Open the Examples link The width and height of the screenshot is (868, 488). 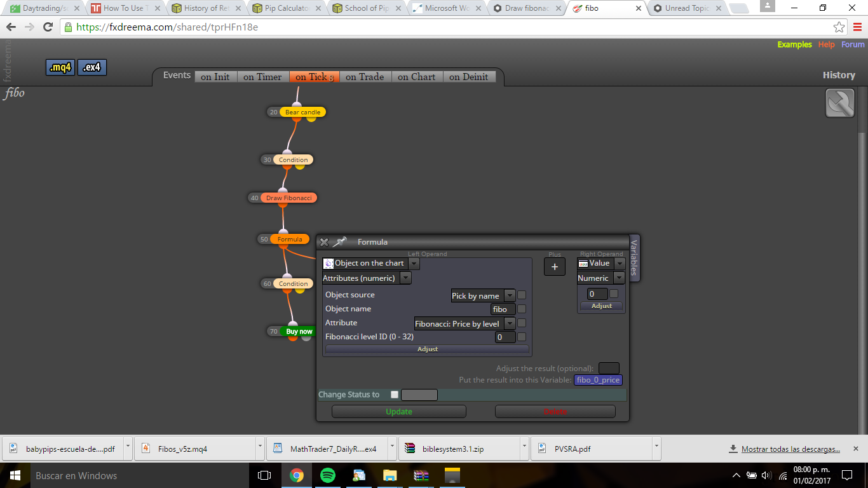(x=794, y=44)
